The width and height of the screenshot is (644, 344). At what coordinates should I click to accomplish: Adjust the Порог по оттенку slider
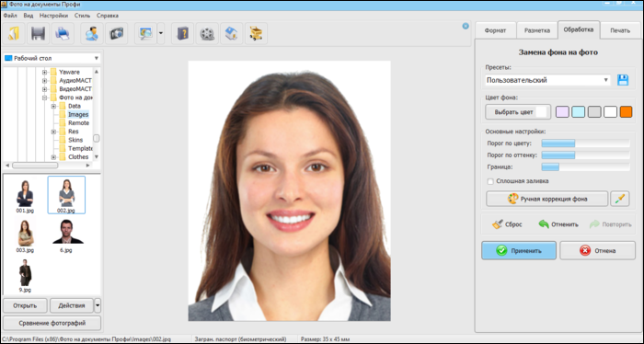pyautogui.click(x=585, y=155)
